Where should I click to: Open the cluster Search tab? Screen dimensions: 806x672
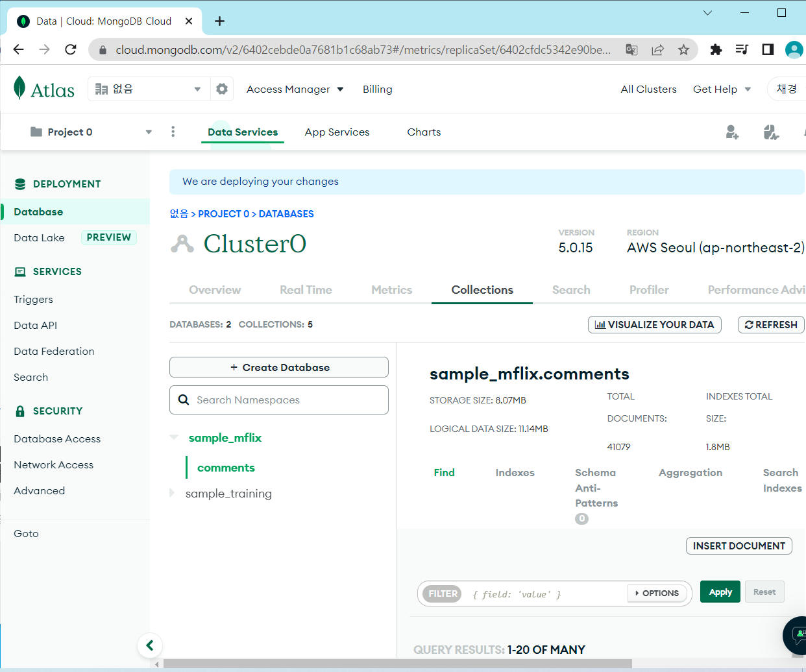(x=571, y=290)
